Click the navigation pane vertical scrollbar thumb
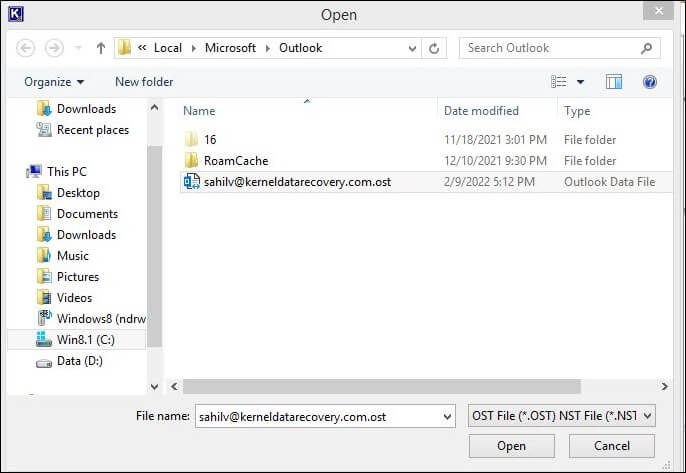Viewport: 686px width, 473px height. tap(154, 247)
